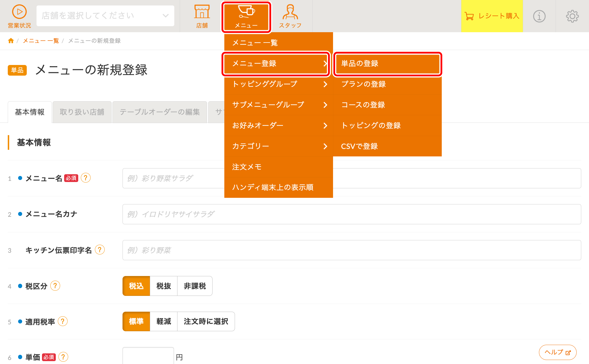
Task: Choose CSVで登録 menu entry
Action: (387, 146)
